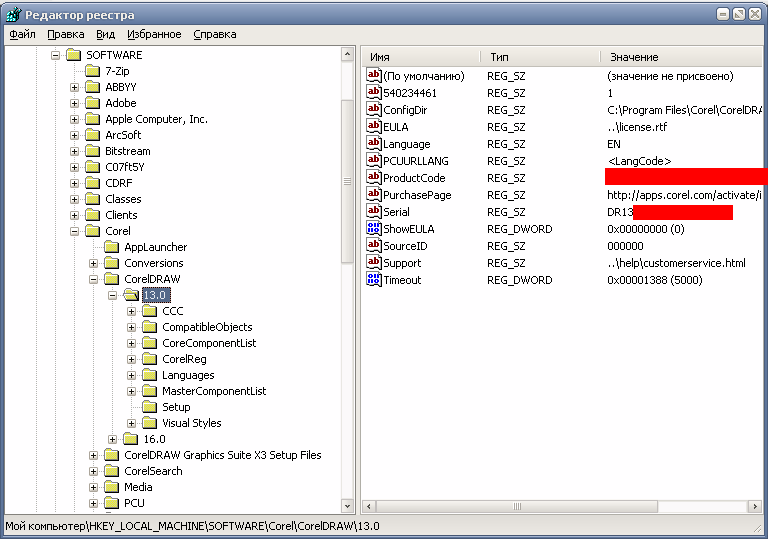Click the string icon of SourceID value
768x539 pixels.
(x=374, y=245)
